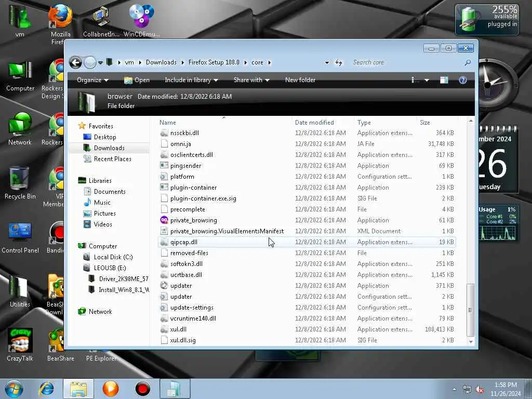This screenshot has height=399, width=532.
Task: Open the view options dropdown arrow
Action: tap(427, 81)
